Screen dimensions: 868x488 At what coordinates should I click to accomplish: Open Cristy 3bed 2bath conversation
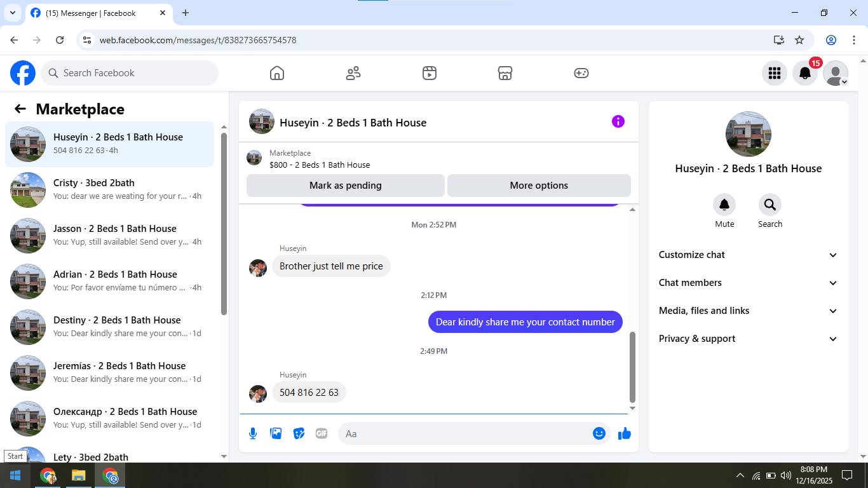110,190
